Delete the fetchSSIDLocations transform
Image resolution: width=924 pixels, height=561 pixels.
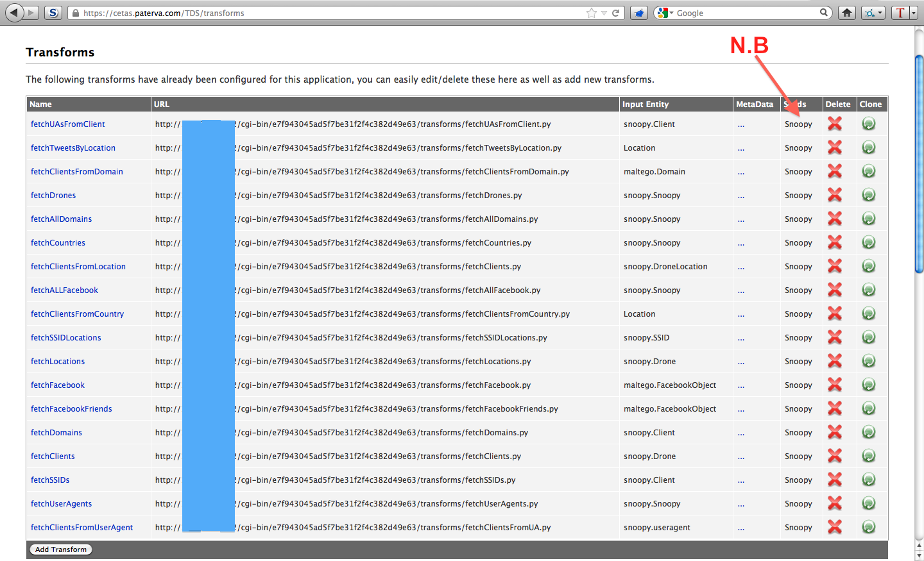(x=834, y=337)
